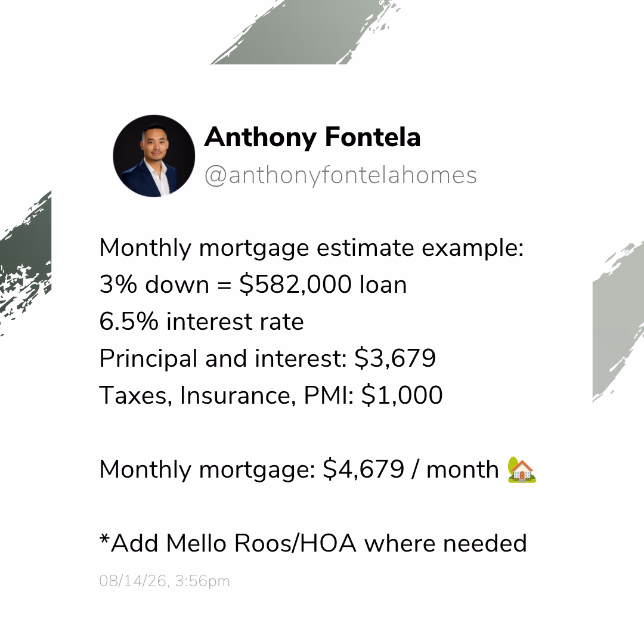
Task: Click the $4,679 monthly total
Action: click(x=364, y=469)
